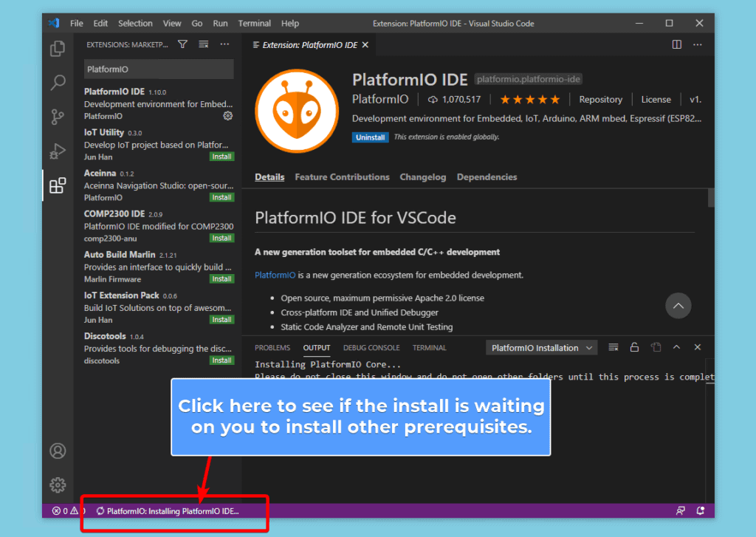
Task: Open the Repository link
Action: (601, 100)
